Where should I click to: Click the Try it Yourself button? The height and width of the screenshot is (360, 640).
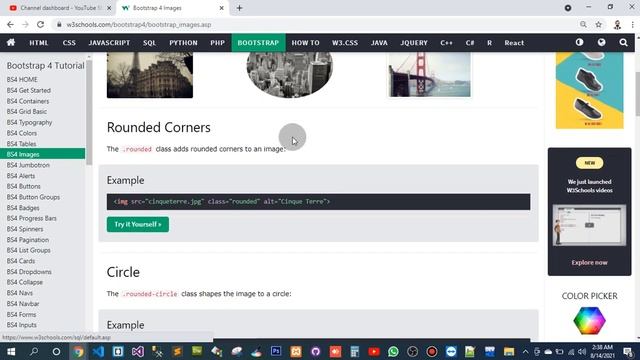click(138, 224)
